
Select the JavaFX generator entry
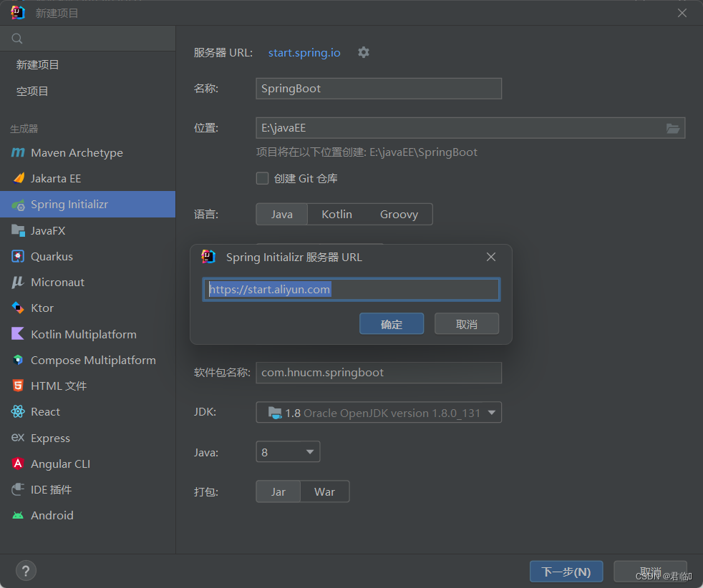(x=87, y=230)
